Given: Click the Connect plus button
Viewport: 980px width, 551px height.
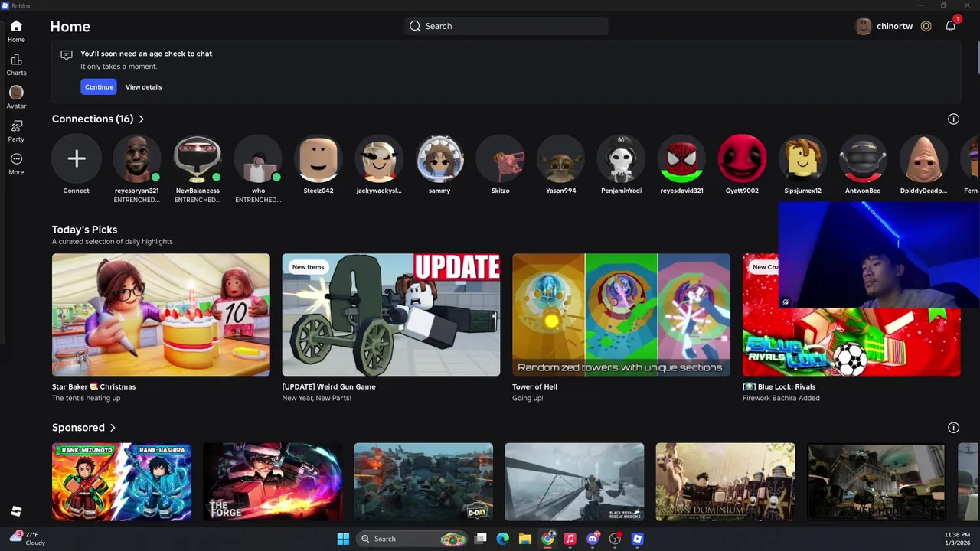Looking at the screenshot, I should (x=77, y=159).
